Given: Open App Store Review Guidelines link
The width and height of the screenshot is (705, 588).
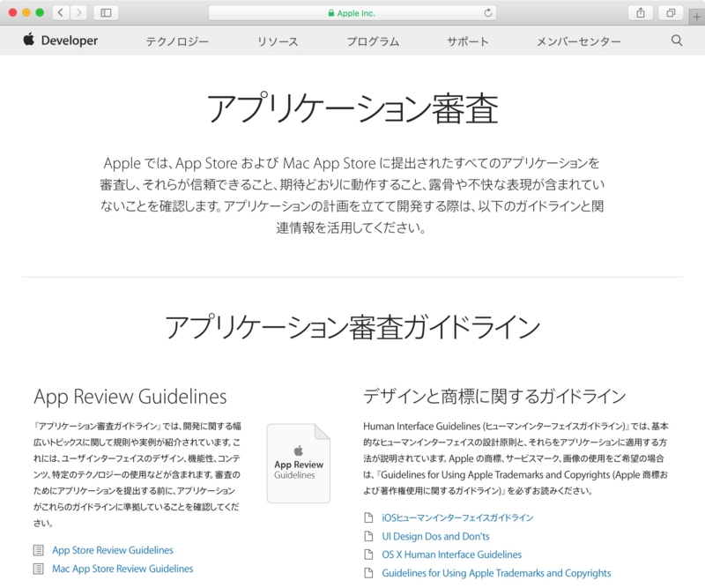Looking at the screenshot, I should tap(113, 550).
